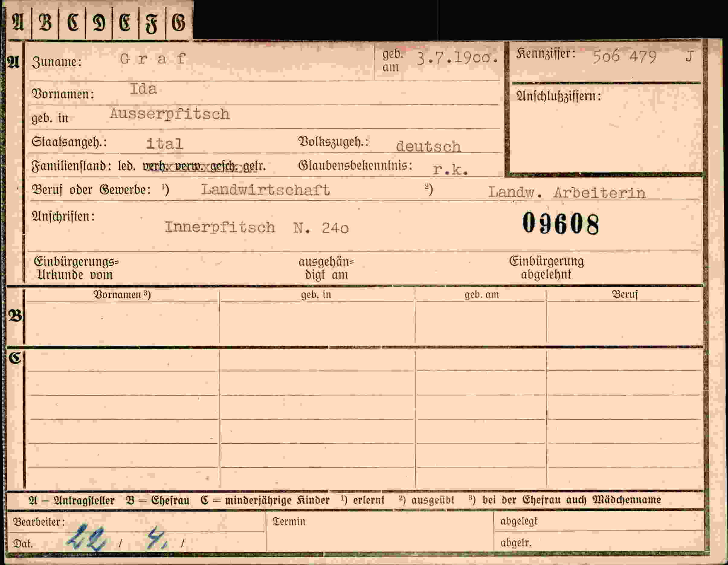Click the "Beruf oder Gewerbe:" label
The image size is (728, 565).
click(x=91, y=190)
